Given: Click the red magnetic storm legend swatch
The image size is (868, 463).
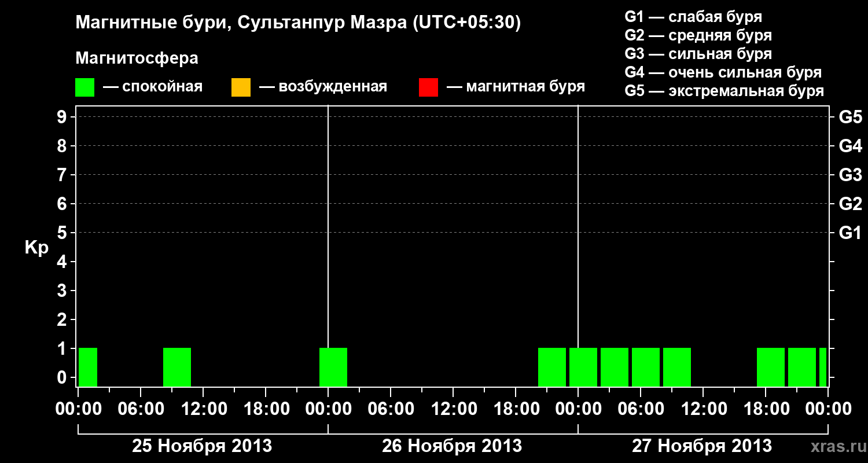Looking at the screenshot, I should pyautogui.click(x=428, y=87).
